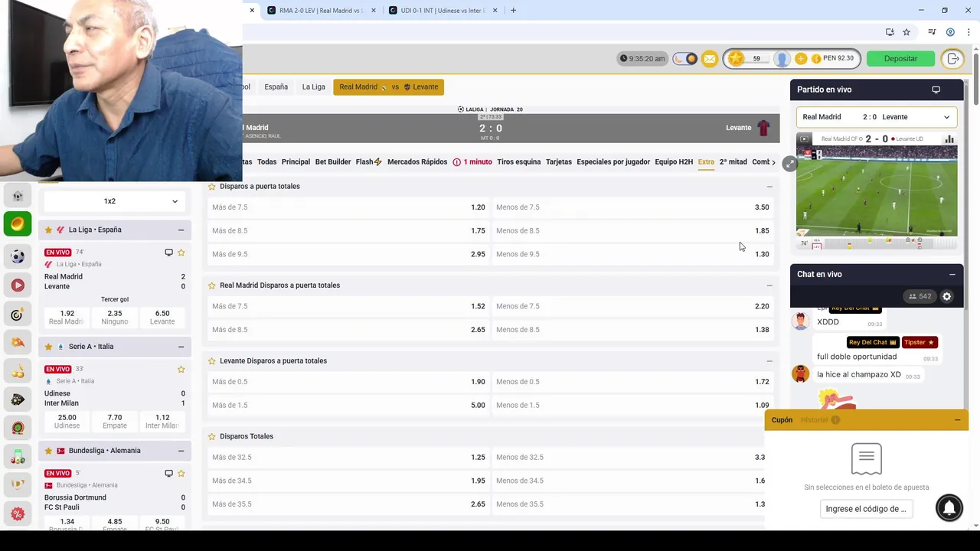
Task: Select 1.12 Inter Milan odds
Action: (x=162, y=421)
